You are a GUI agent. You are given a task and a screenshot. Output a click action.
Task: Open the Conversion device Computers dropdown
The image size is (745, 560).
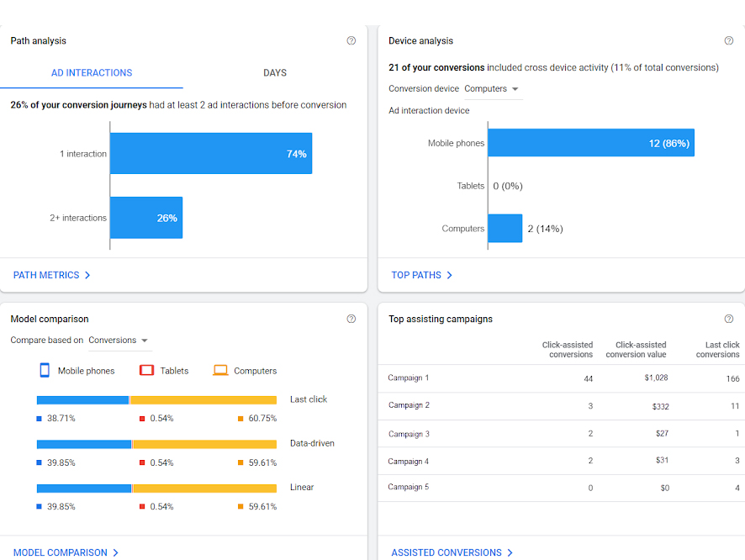point(493,89)
